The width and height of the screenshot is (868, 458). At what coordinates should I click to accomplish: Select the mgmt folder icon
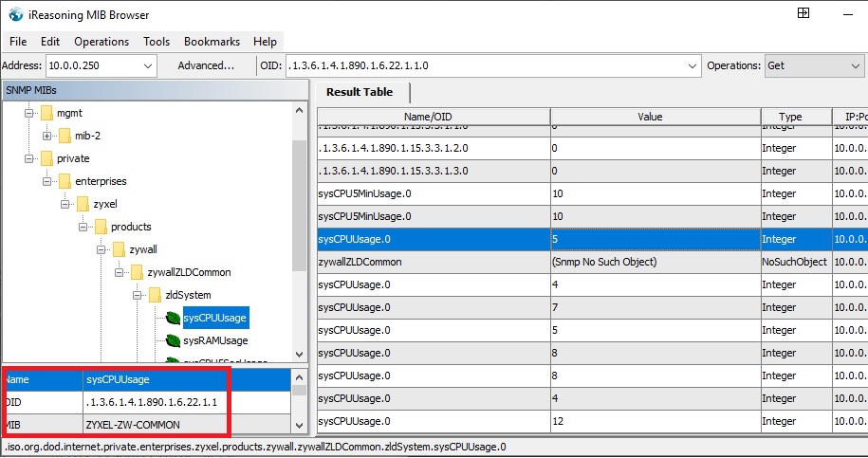pyautogui.click(x=46, y=113)
